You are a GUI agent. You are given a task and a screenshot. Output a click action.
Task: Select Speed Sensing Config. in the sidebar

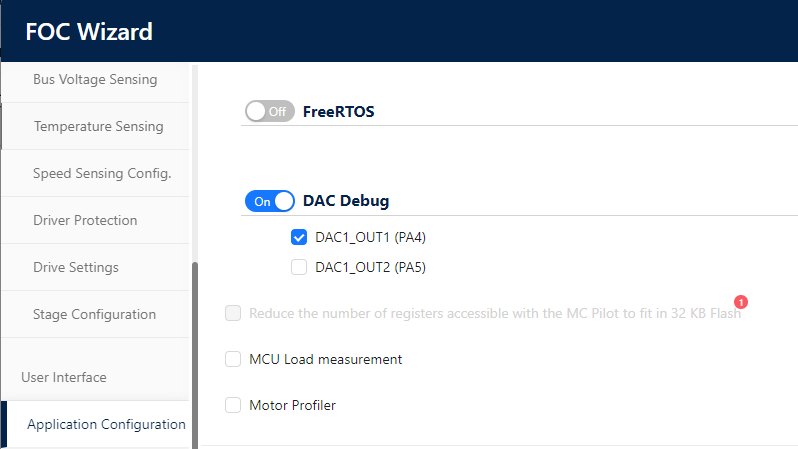coord(102,173)
